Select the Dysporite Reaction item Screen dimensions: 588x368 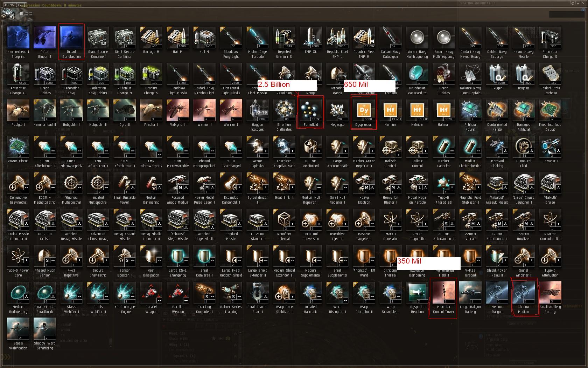[417, 297]
